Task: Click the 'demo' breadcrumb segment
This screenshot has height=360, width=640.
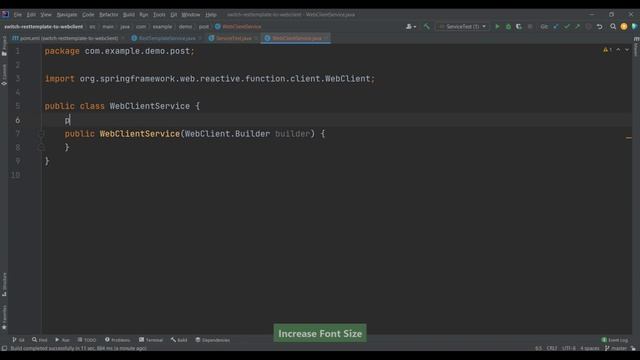Action: pos(185,27)
